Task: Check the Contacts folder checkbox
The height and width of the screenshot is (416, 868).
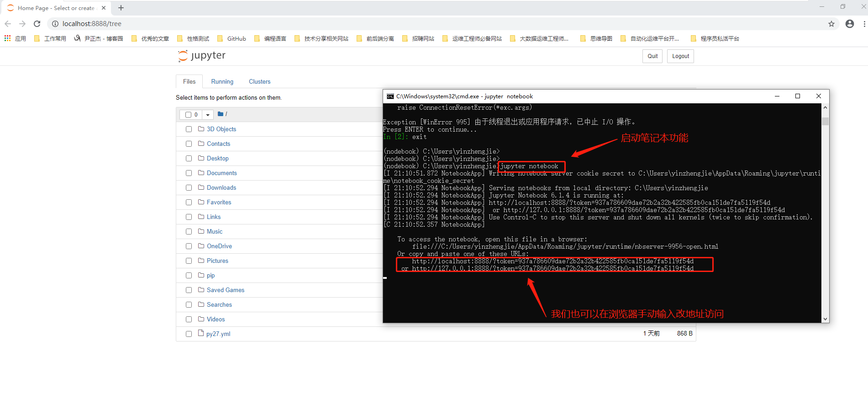Action: pyautogui.click(x=189, y=144)
